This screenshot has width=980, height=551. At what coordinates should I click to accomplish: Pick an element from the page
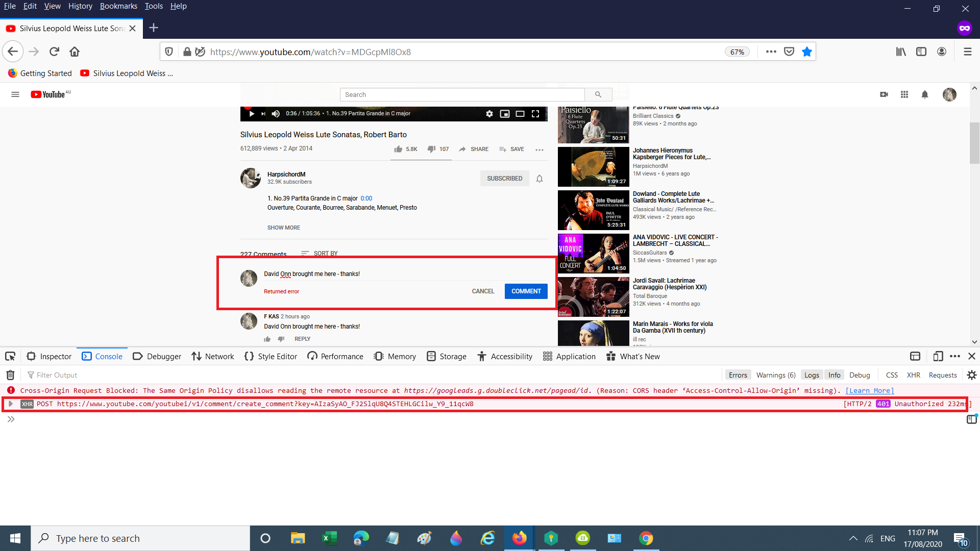click(10, 356)
